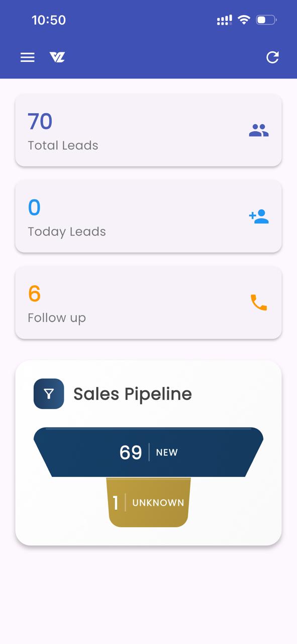
Task: Select the UNKNOWN stage in the funnel
Action: [x=148, y=502]
